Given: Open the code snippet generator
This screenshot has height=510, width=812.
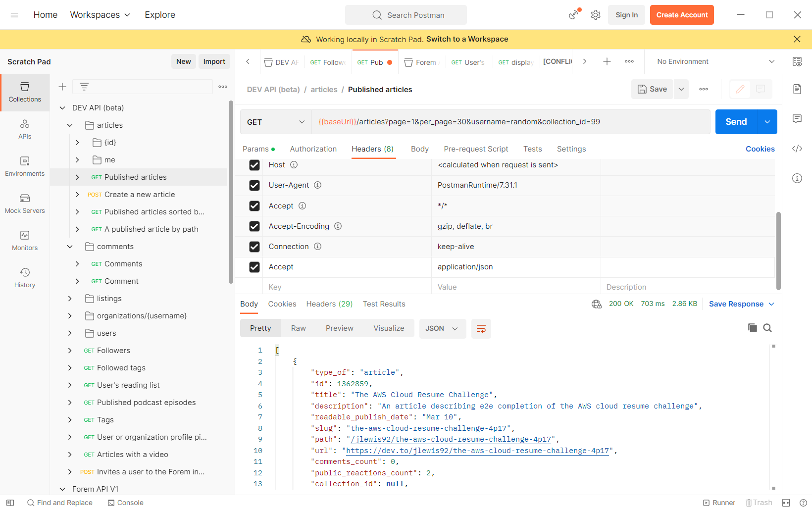Looking at the screenshot, I should click(x=797, y=149).
